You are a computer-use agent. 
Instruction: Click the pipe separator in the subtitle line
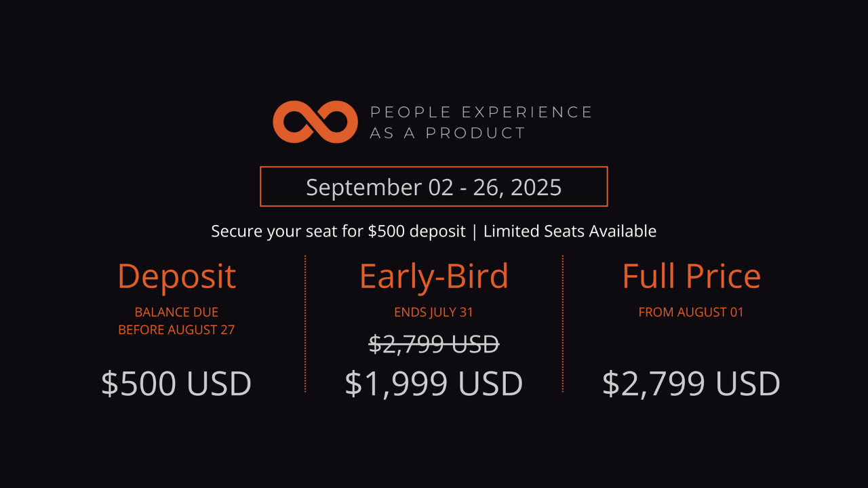tap(475, 232)
